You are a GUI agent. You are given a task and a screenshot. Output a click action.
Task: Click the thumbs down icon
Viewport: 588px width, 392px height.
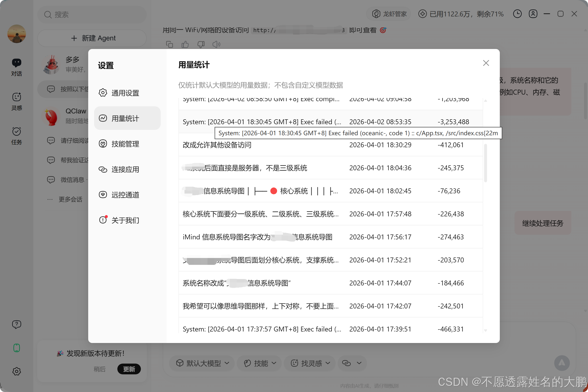[201, 44]
